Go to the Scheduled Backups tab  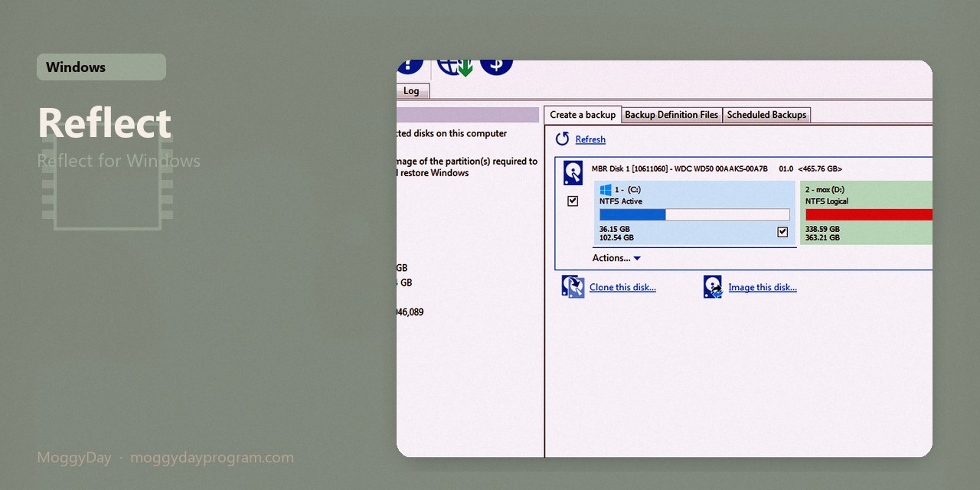coord(766,115)
